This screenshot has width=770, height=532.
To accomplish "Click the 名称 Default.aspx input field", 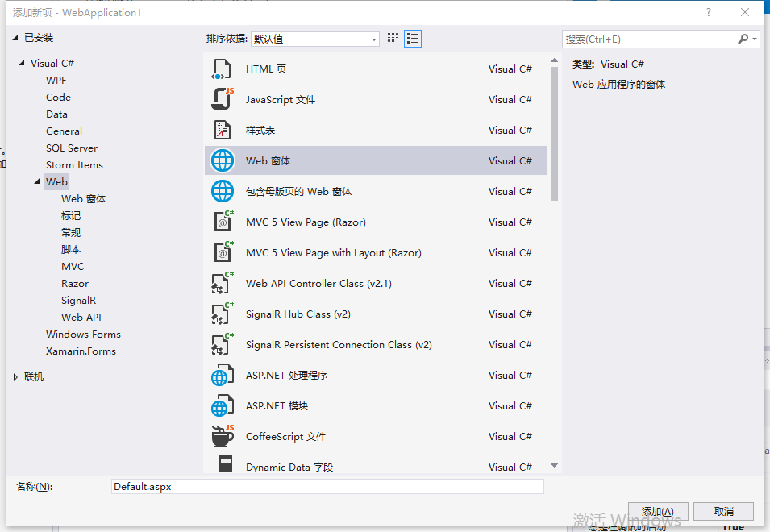I will click(x=327, y=486).
